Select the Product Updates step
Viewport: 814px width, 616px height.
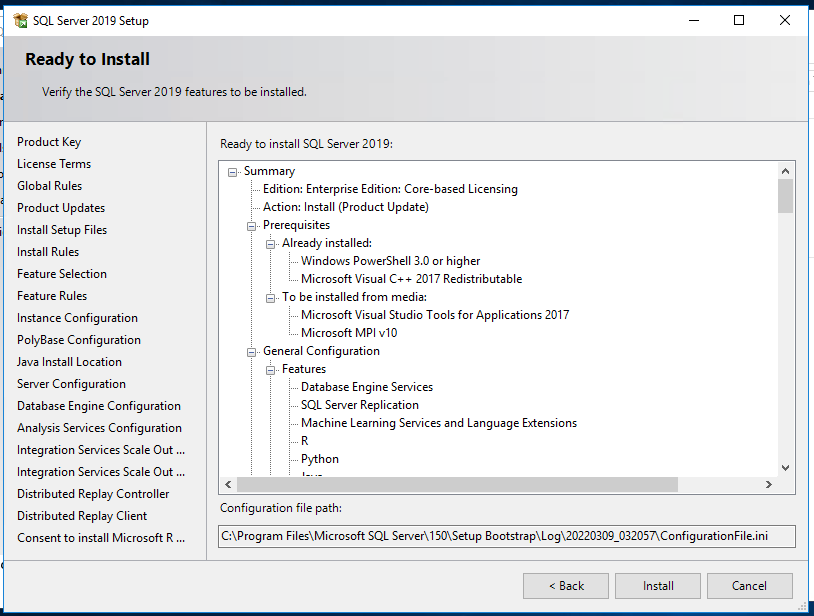coord(61,208)
